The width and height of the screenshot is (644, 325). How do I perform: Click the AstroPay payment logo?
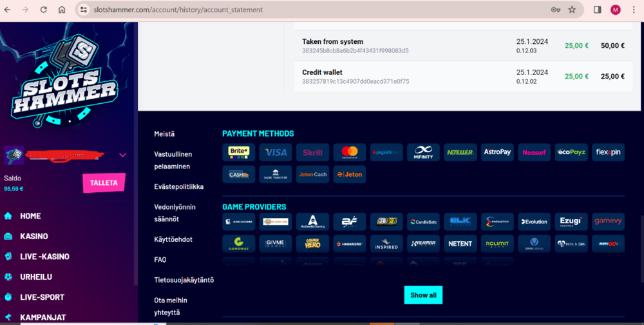(497, 152)
